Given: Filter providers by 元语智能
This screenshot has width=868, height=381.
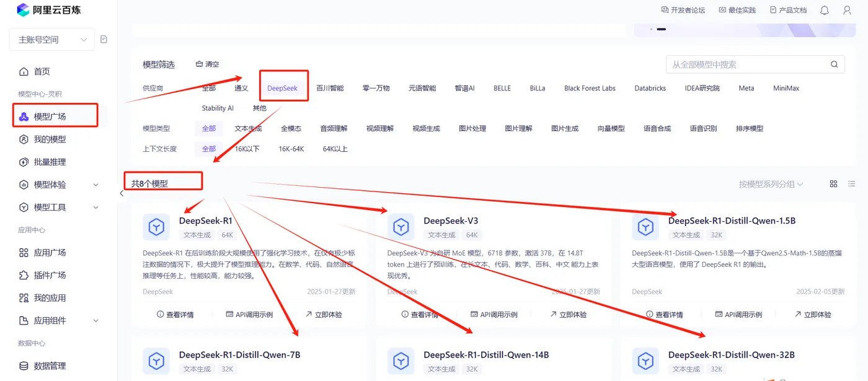Looking at the screenshot, I should [x=422, y=89].
